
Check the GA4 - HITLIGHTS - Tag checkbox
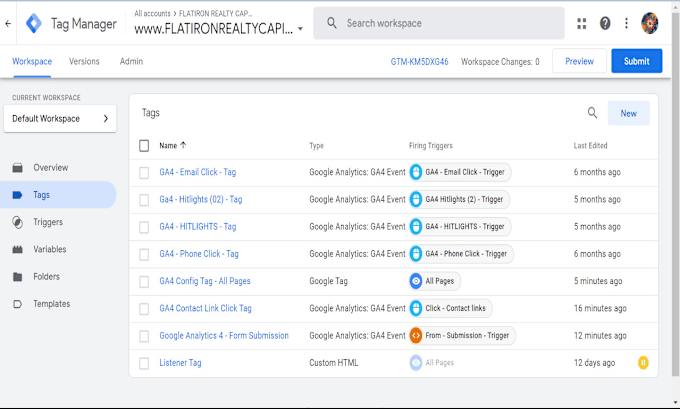tap(144, 227)
